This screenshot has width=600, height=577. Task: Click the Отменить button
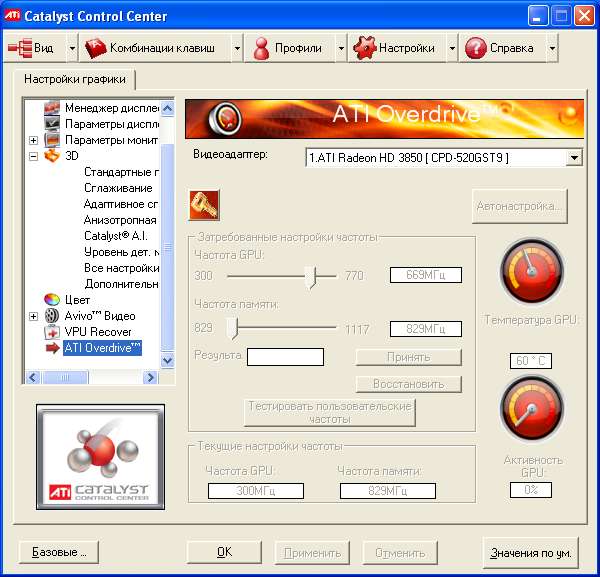pos(400,553)
